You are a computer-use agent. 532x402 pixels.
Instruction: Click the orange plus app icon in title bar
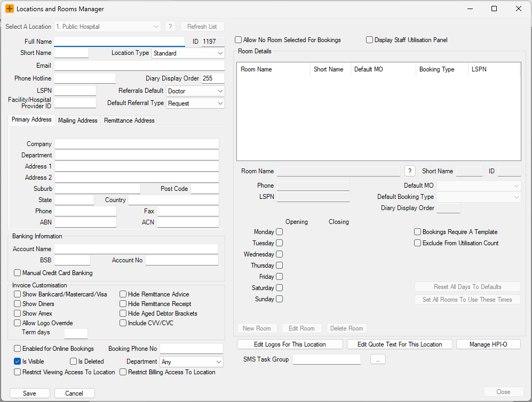[x=10, y=9]
